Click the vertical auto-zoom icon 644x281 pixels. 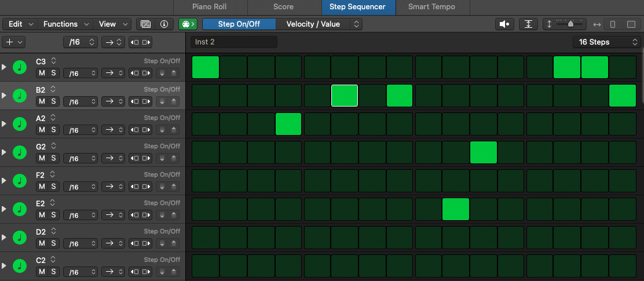tap(528, 24)
